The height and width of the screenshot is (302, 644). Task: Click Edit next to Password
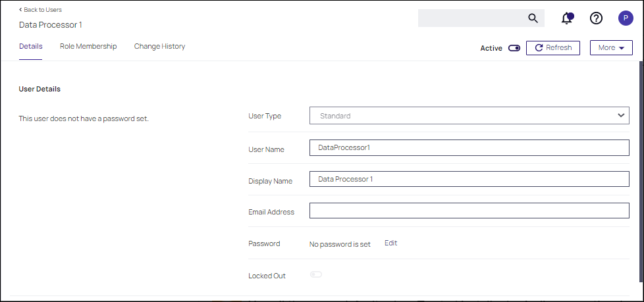click(x=391, y=243)
